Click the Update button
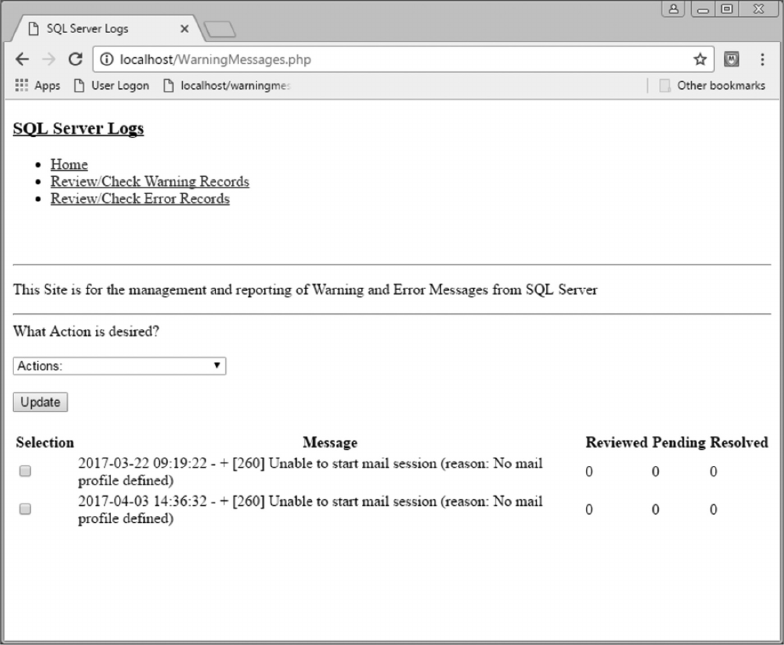Viewport: 784px width, 645px height. point(40,402)
